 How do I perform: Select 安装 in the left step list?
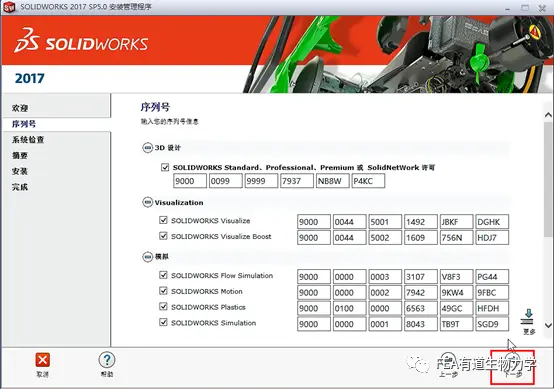(x=20, y=171)
